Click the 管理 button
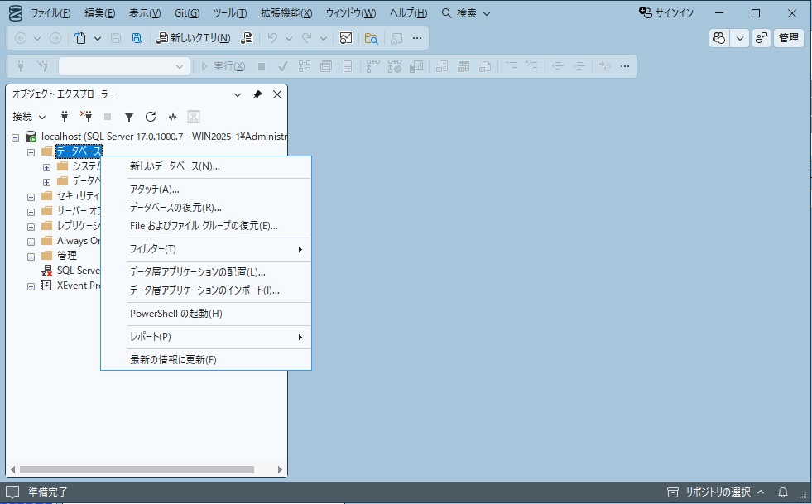812x504 pixels. point(787,38)
